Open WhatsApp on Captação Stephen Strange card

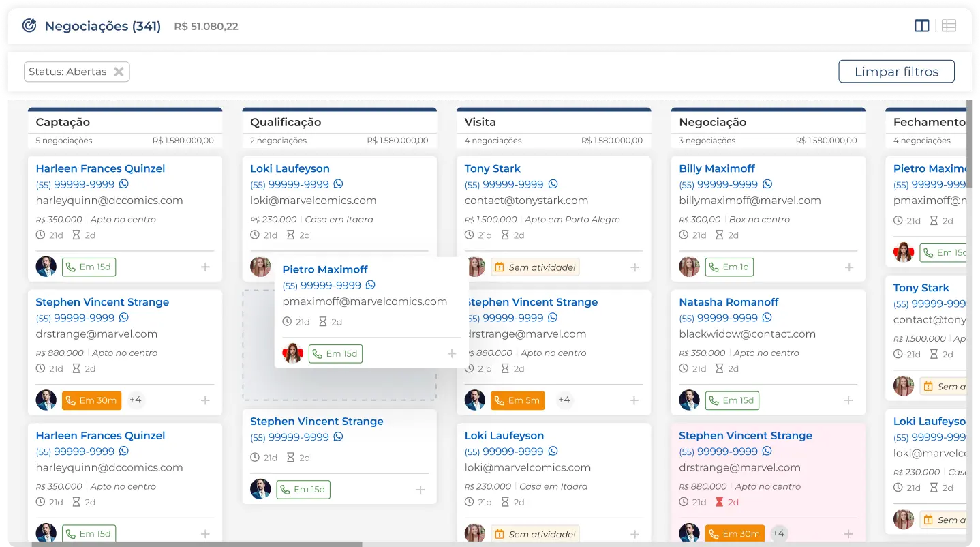[123, 318]
